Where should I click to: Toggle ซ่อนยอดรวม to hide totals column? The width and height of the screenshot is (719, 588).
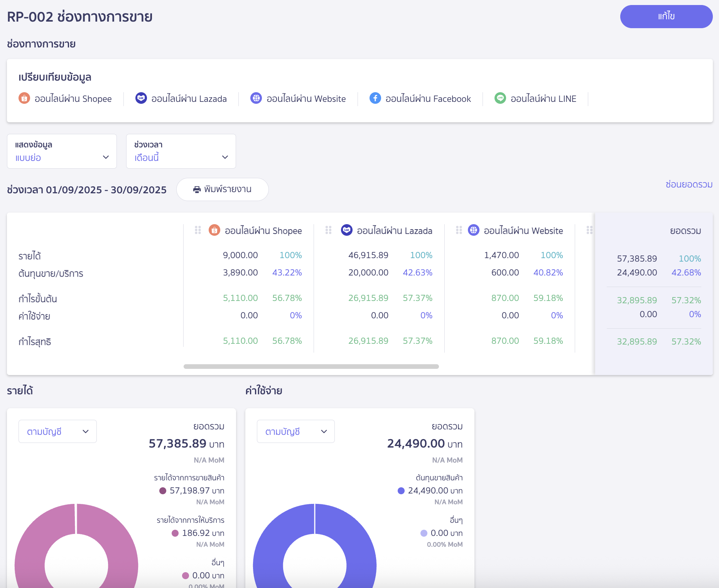[x=689, y=184]
